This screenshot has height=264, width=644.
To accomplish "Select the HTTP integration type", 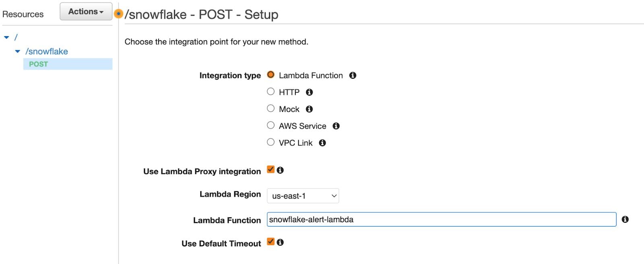I will (270, 91).
